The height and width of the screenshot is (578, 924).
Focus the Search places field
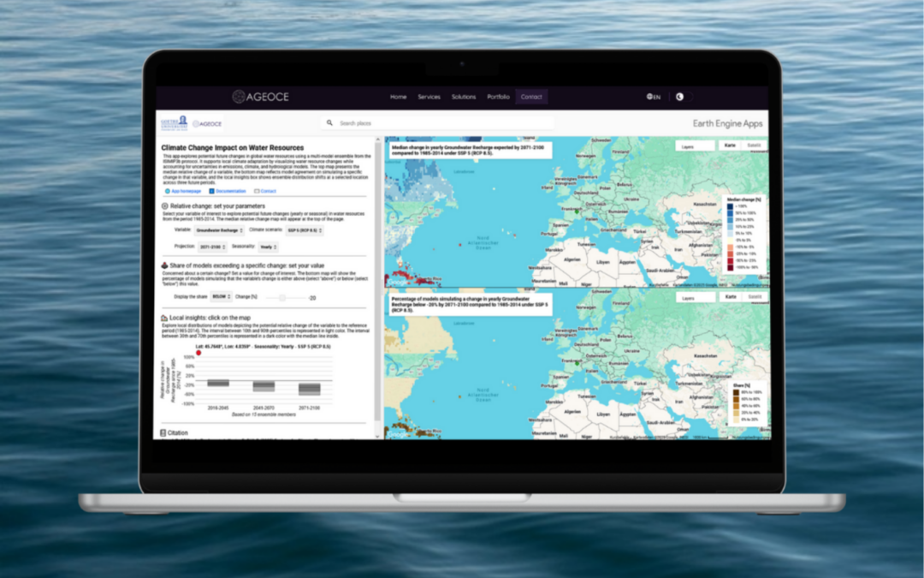point(436,123)
